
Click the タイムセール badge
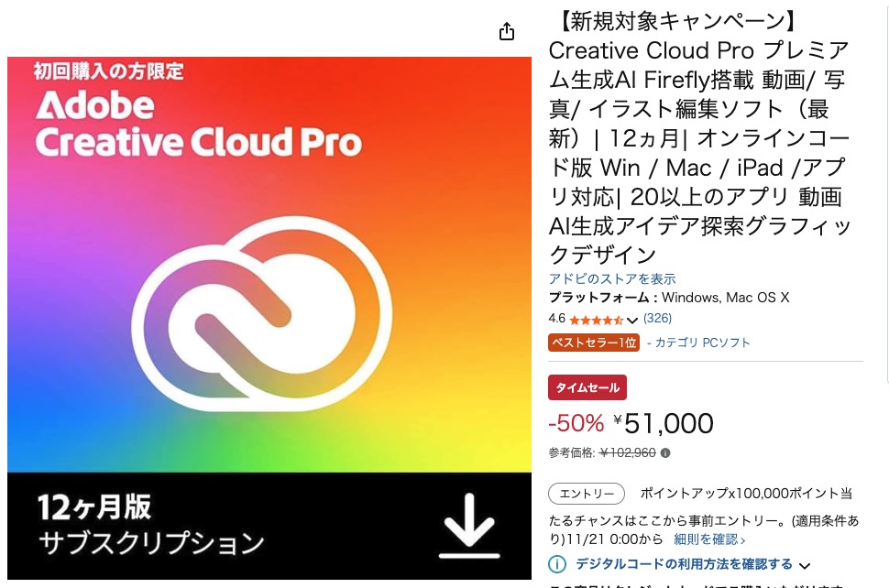587,387
